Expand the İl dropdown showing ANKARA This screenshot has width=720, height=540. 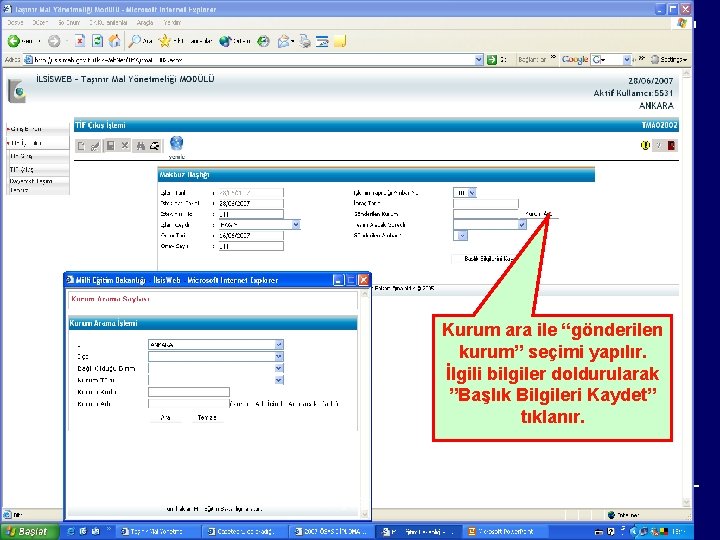click(279, 344)
